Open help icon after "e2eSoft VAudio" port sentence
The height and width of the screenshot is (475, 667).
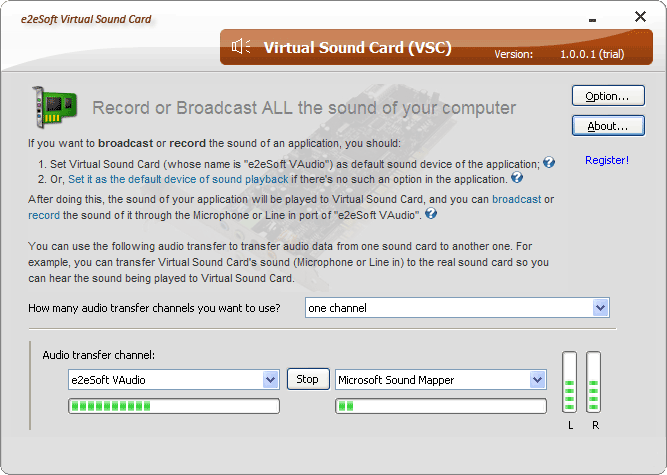point(431,213)
